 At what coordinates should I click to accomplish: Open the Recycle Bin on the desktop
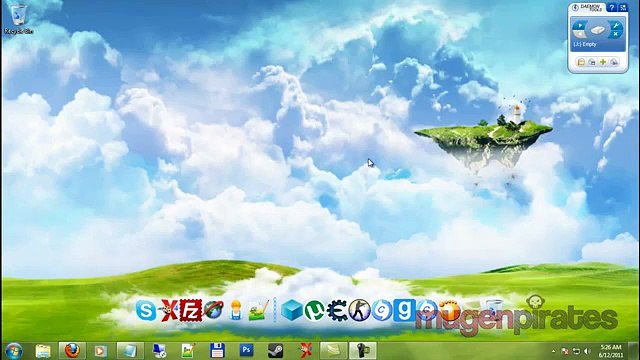(x=18, y=19)
